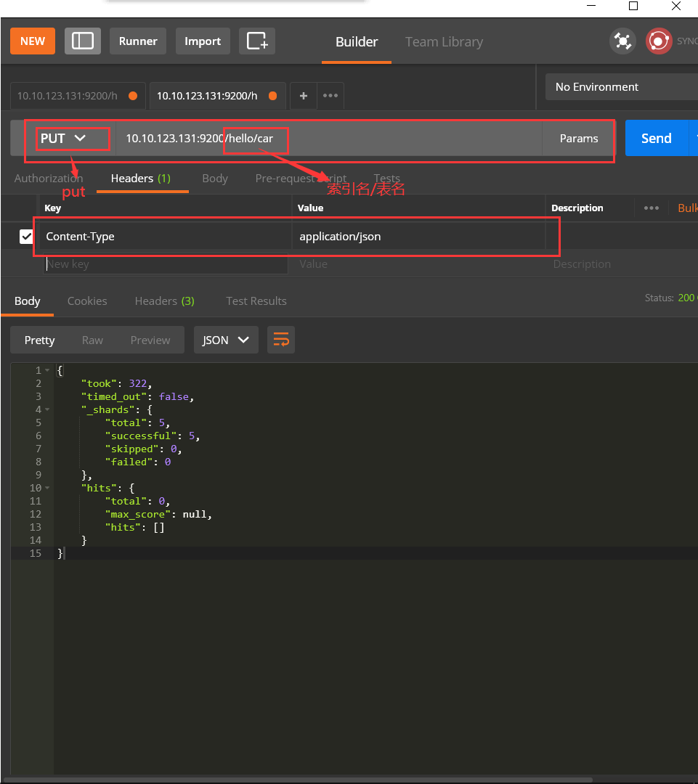Click the "took": 322 line
This screenshot has height=784, width=698.
pos(117,383)
